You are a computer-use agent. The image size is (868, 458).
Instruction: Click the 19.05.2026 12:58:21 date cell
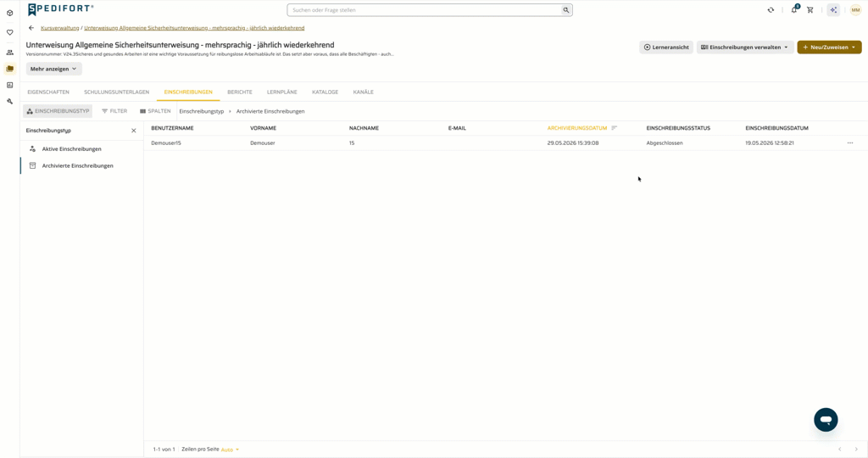tap(770, 142)
